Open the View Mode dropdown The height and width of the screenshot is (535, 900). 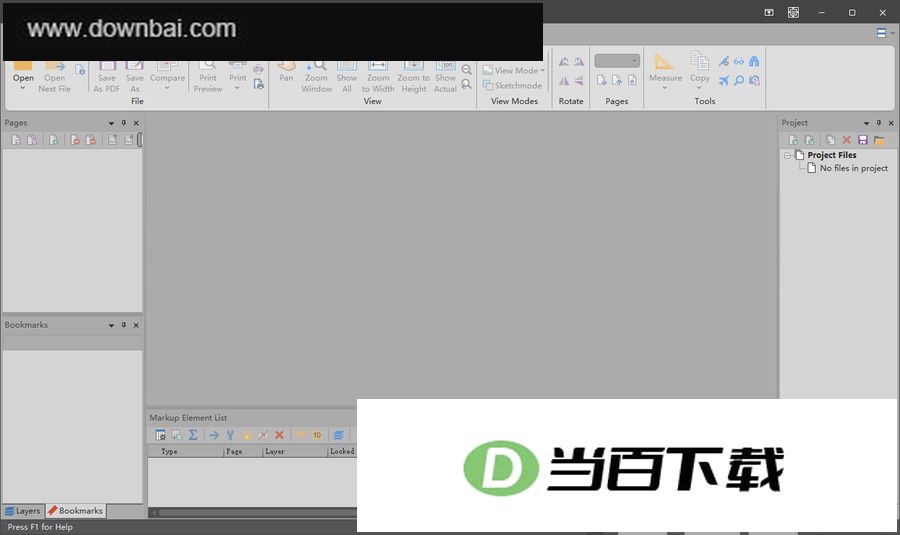[x=514, y=70]
